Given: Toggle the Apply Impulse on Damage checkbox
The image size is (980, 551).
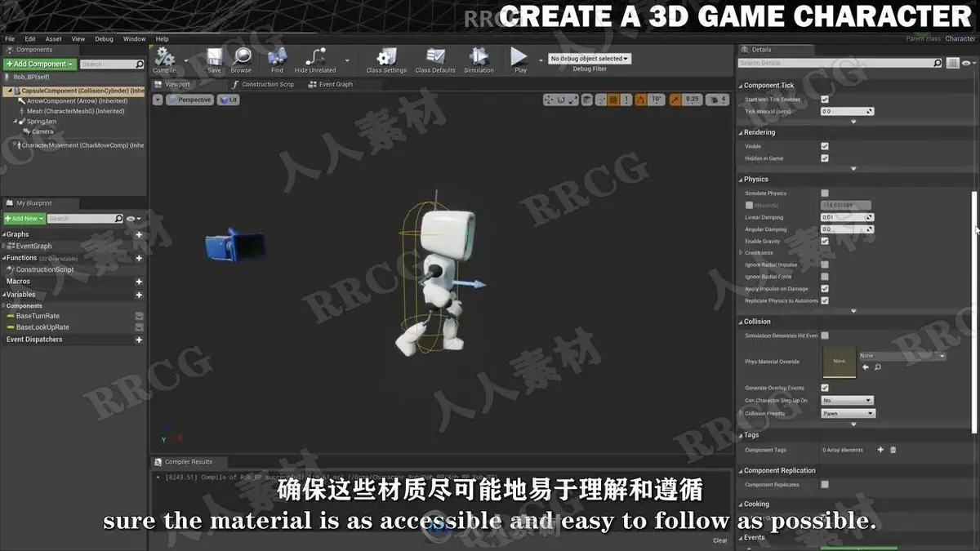Looking at the screenshot, I should [x=825, y=288].
